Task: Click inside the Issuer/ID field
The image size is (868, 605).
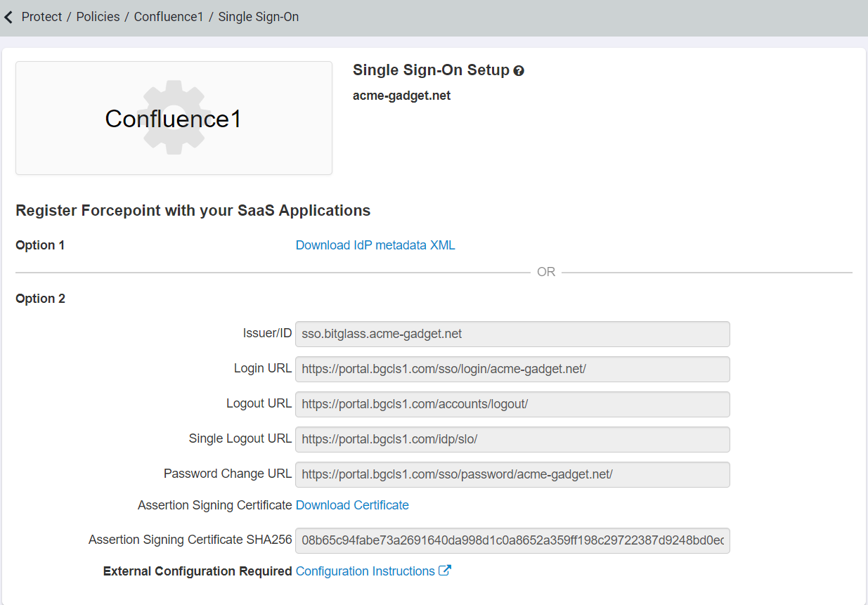Action: point(513,334)
